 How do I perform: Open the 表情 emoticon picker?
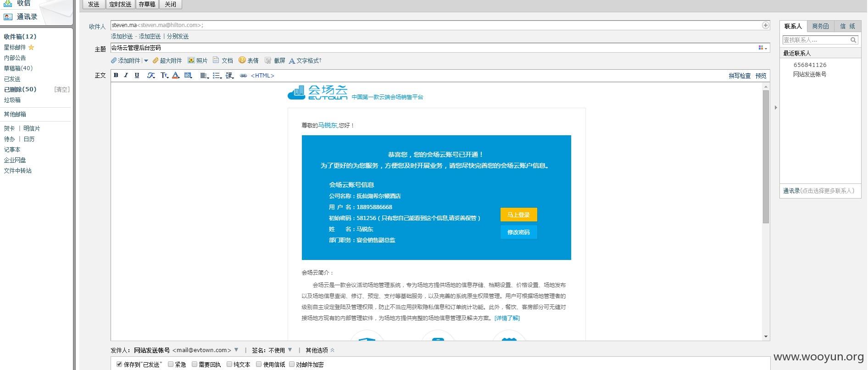click(x=249, y=61)
